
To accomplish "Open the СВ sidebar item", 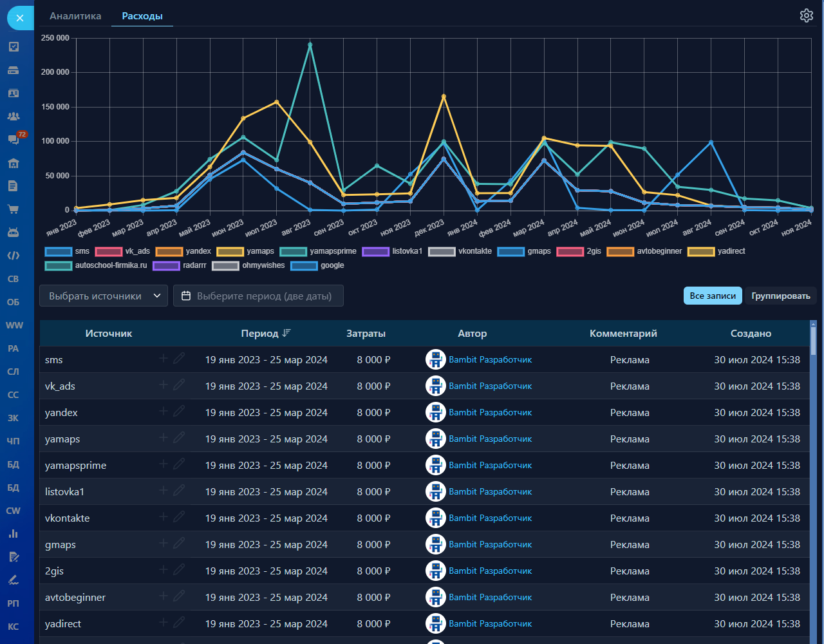I will [x=14, y=279].
